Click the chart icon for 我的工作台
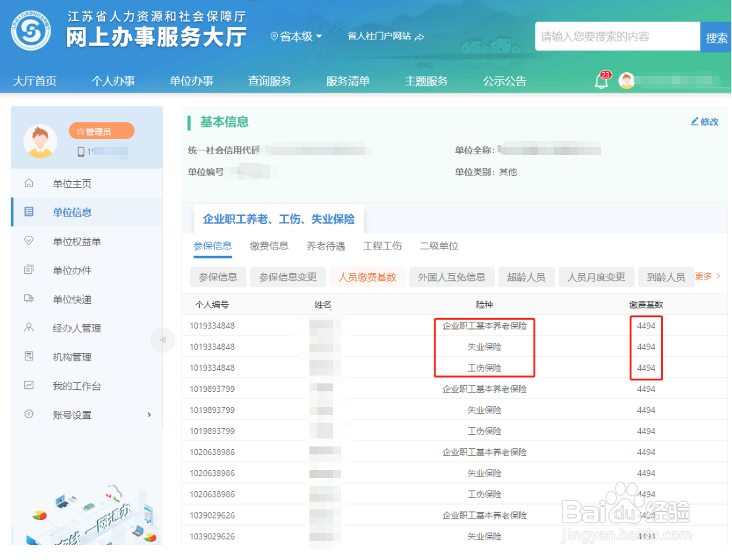Viewport: 732px width, 560px height. [29, 385]
